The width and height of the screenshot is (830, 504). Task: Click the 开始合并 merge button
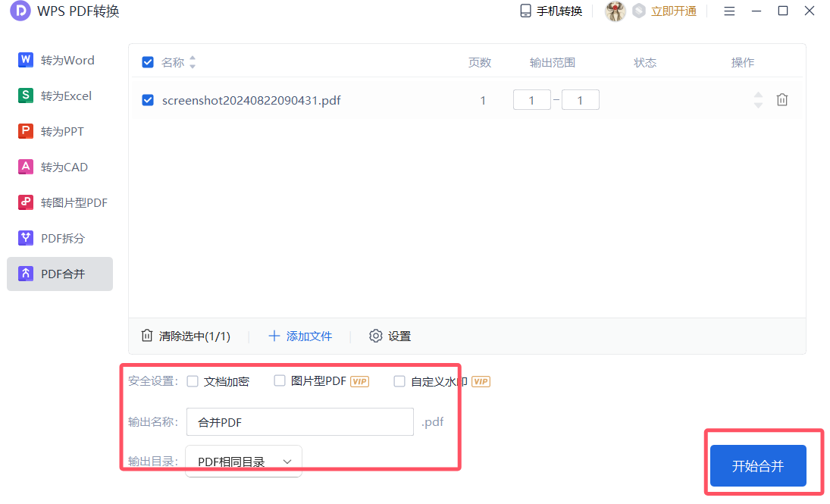pyautogui.click(x=758, y=465)
